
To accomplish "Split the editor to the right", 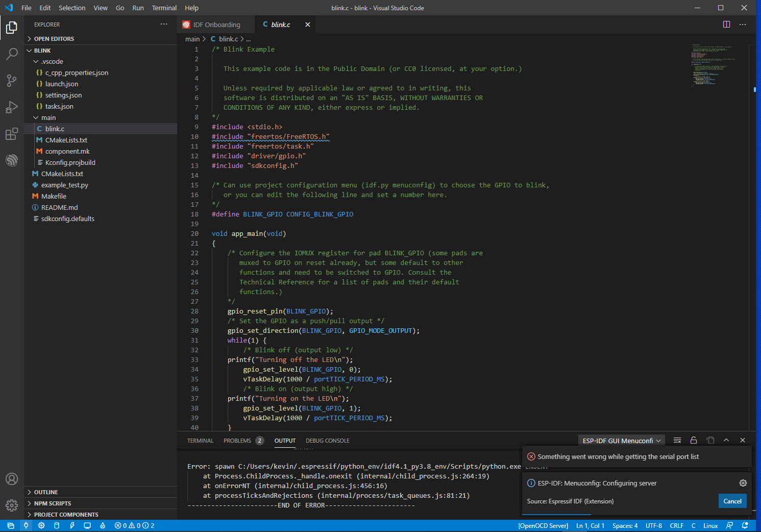I will [726, 25].
